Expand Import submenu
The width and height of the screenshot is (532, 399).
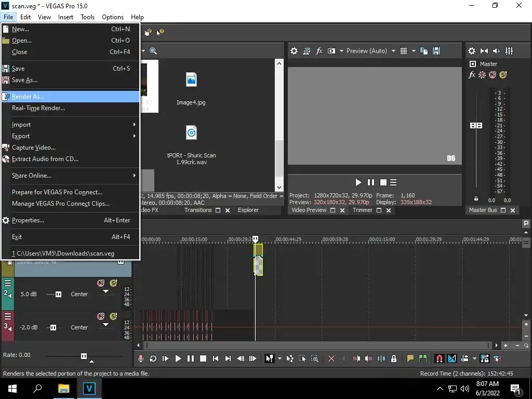(x=71, y=125)
